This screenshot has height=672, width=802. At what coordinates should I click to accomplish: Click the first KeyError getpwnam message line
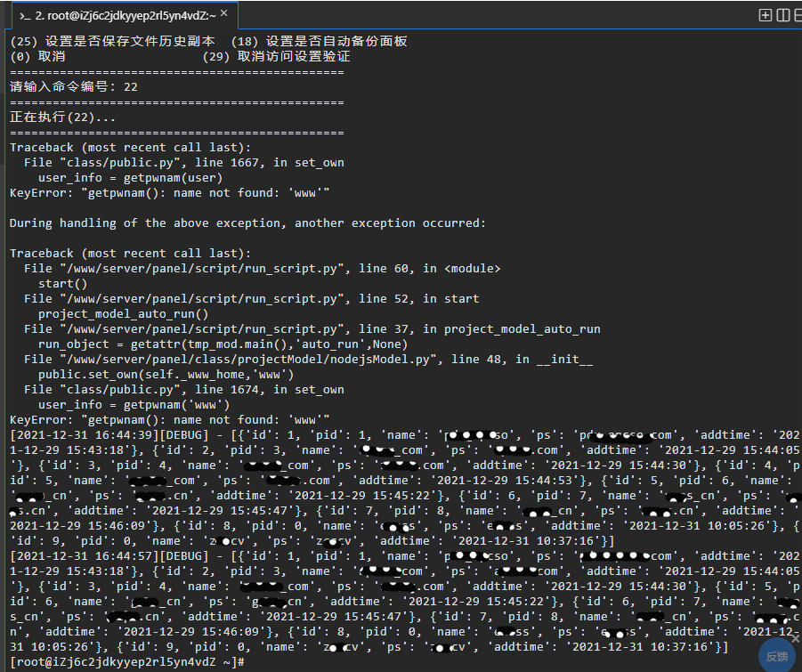click(169, 193)
